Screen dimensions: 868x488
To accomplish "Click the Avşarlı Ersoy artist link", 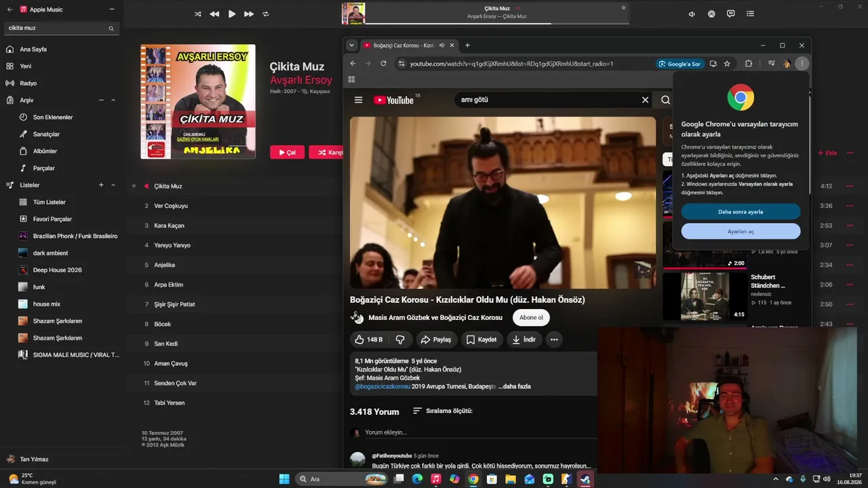I will pos(301,80).
